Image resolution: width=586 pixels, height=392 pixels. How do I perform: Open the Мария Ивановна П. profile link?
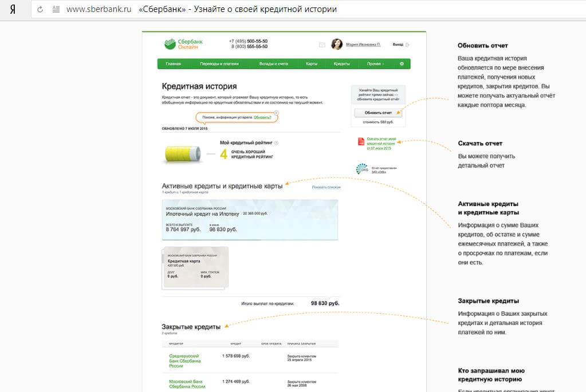363,45
